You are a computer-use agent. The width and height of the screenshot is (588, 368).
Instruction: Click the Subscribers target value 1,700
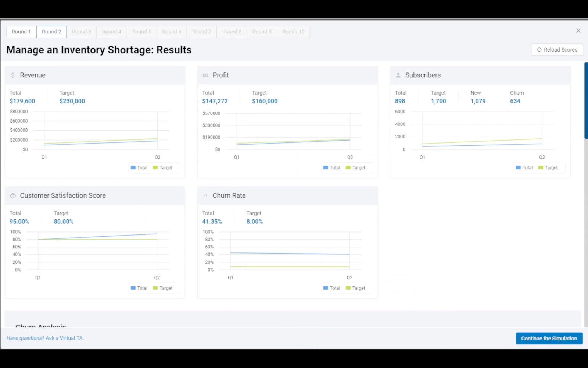(438, 101)
